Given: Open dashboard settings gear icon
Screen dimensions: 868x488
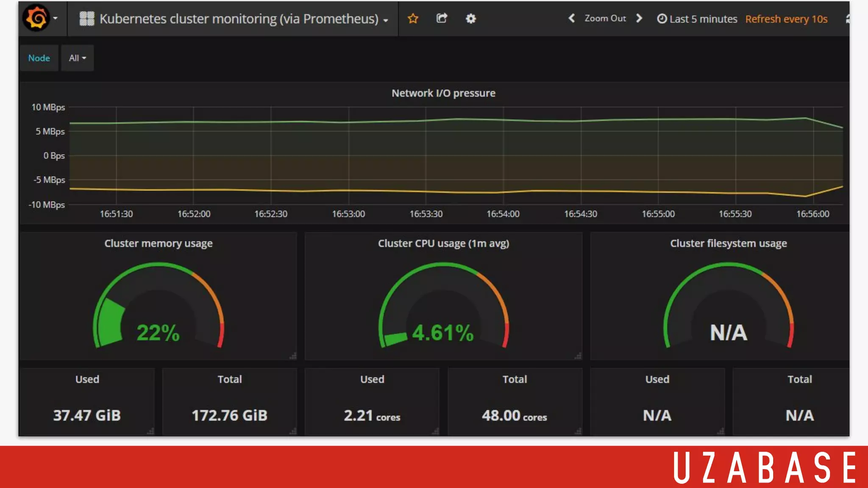Looking at the screenshot, I should pyautogui.click(x=470, y=19).
